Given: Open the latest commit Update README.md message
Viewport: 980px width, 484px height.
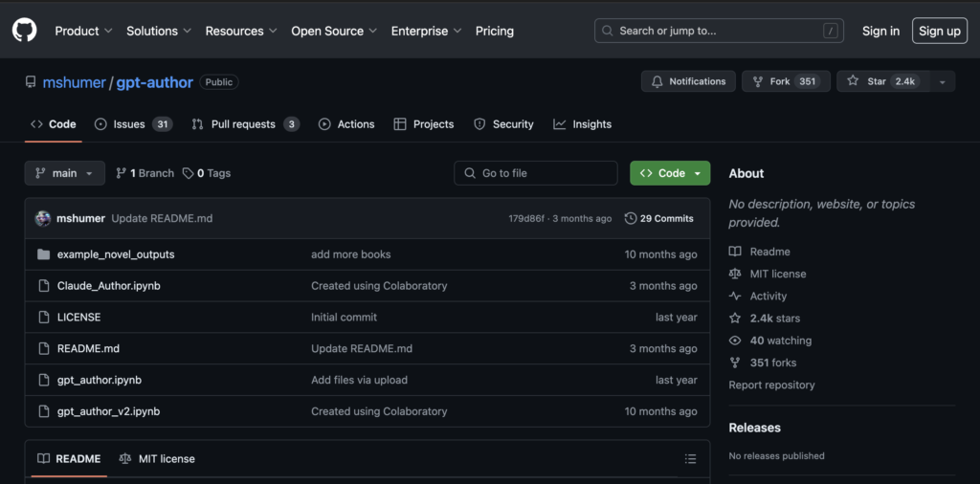Looking at the screenshot, I should coord(162,219).
